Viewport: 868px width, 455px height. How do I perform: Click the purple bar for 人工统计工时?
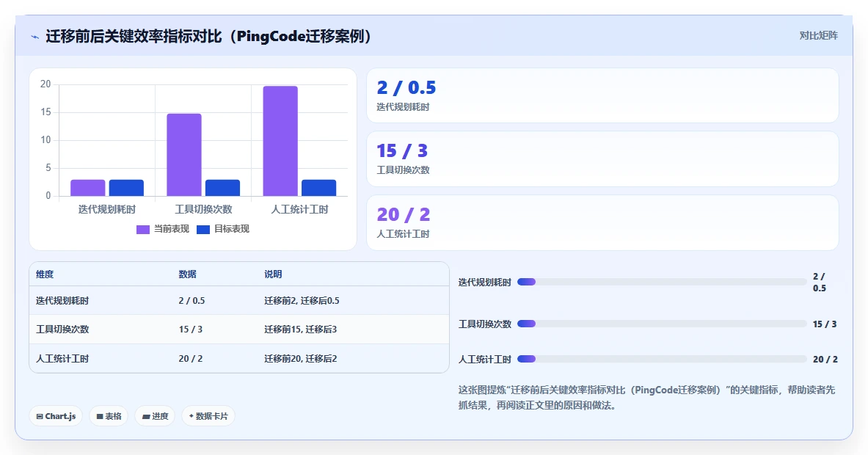coord(280,141)
